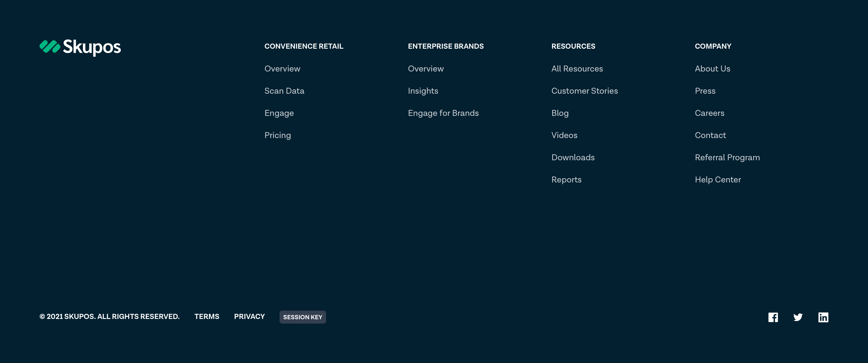The height and width of the screenshot is (363, 868).
Task: Click the Session Key button
Action: tap(302, 317)
